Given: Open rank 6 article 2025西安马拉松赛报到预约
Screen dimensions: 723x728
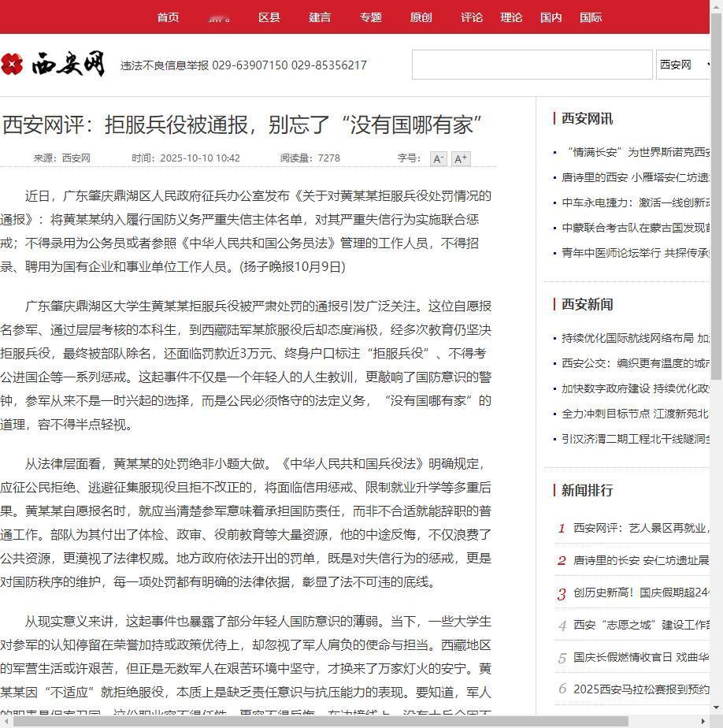Looking at the screenshot, I should coord(641,689).
